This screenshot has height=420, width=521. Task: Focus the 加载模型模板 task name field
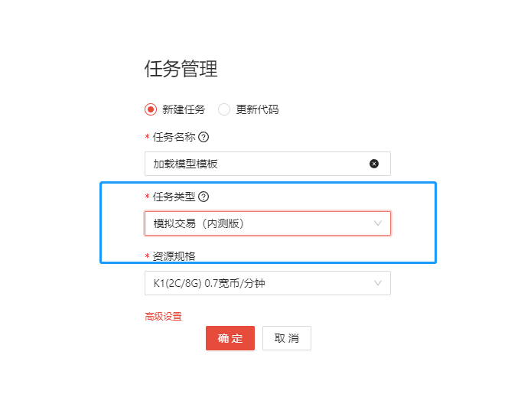(252, 164)
